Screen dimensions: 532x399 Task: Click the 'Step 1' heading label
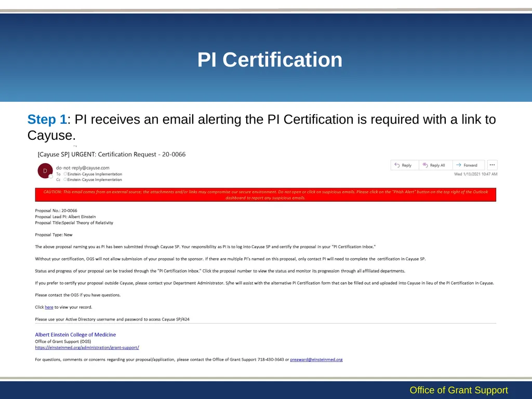tap(47, 119)
